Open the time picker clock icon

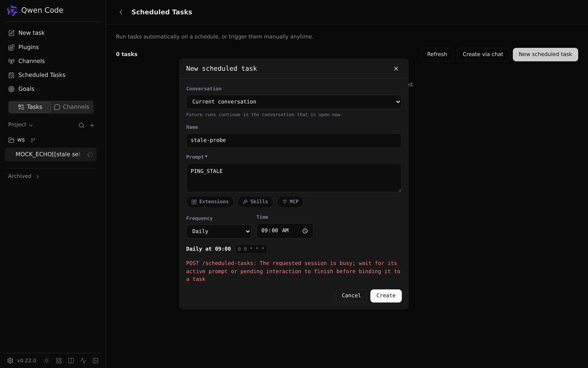(x=305, y=231)
